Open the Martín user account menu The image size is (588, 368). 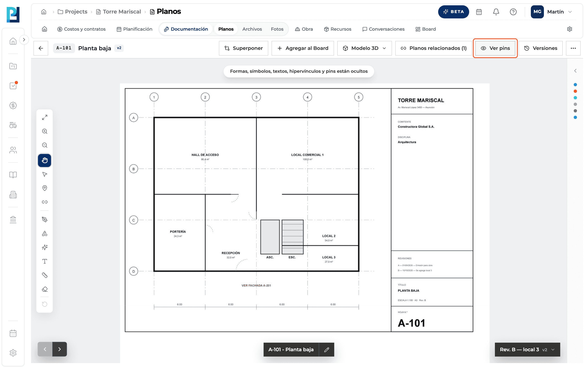point(551,12)
